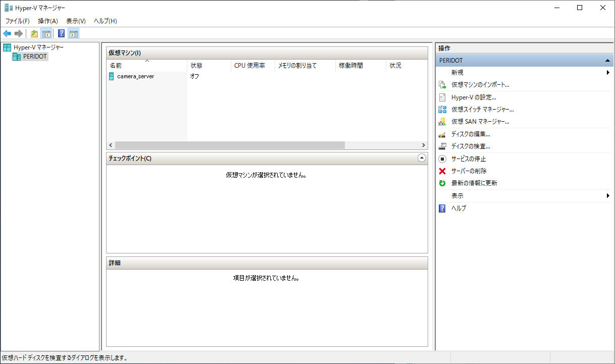This screenshot has width=615, height=364.
Task: Click 最新の情報に更新 action
Action: click(474, 183)
